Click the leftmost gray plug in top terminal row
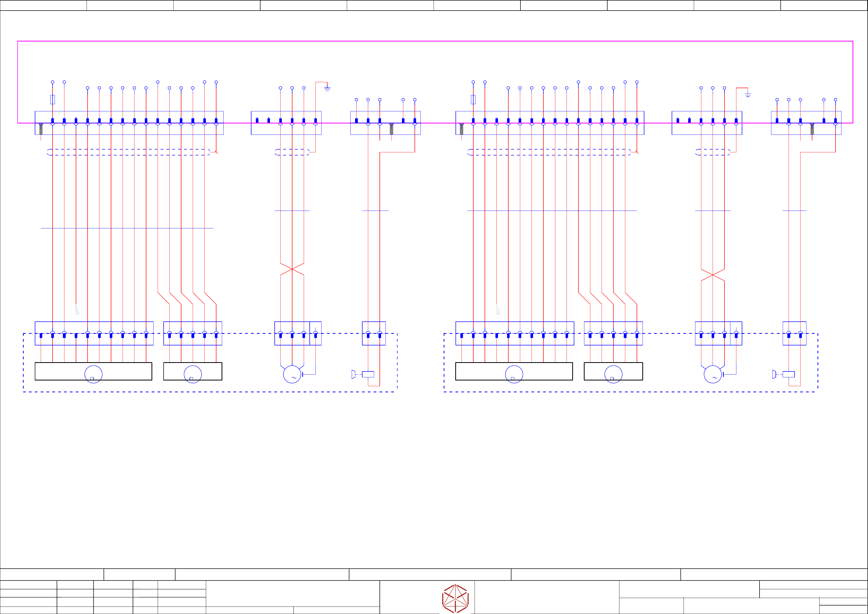 pyautogui.click(x=41, y=129)
